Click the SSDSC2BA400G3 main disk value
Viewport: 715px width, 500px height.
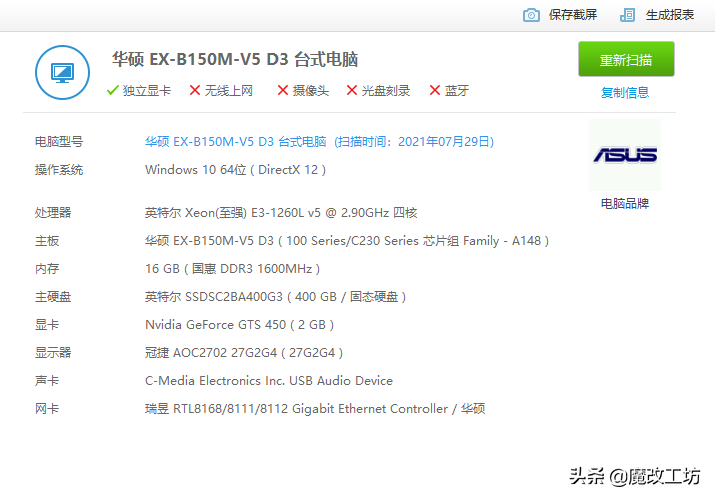click(x=275, y=297)
